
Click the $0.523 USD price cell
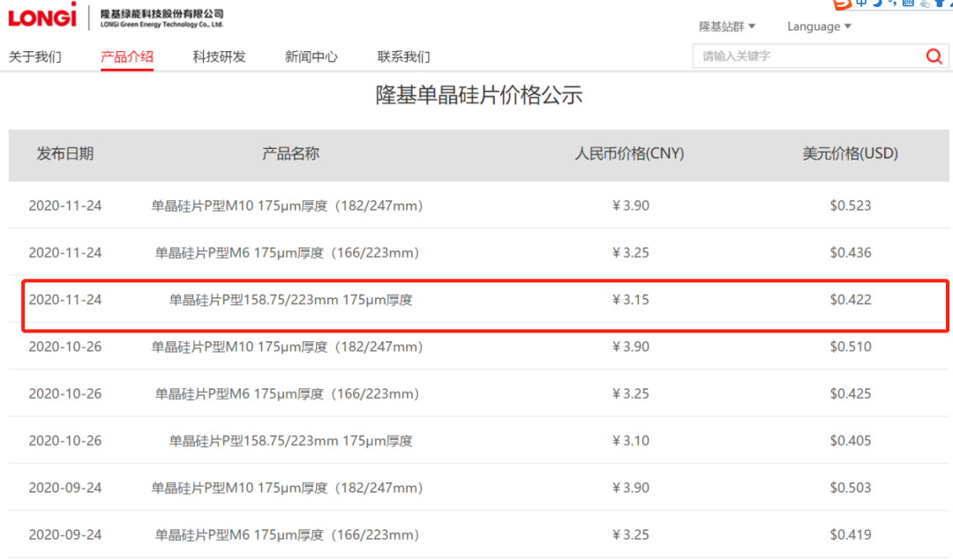point(851,205)
